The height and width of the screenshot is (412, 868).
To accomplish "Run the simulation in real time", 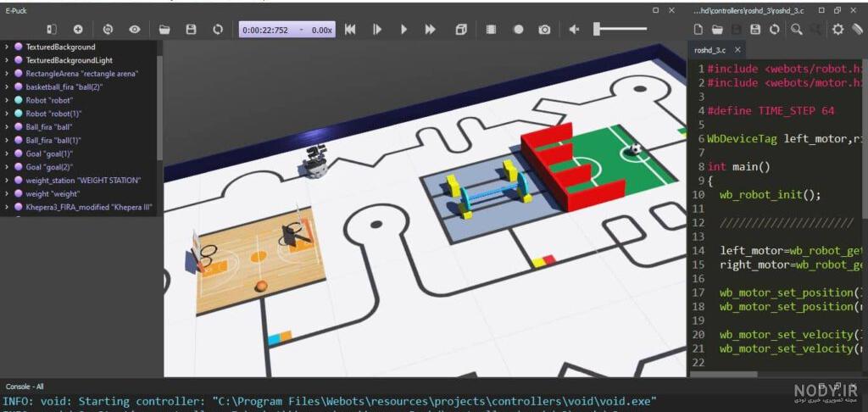I will [404, 30].
